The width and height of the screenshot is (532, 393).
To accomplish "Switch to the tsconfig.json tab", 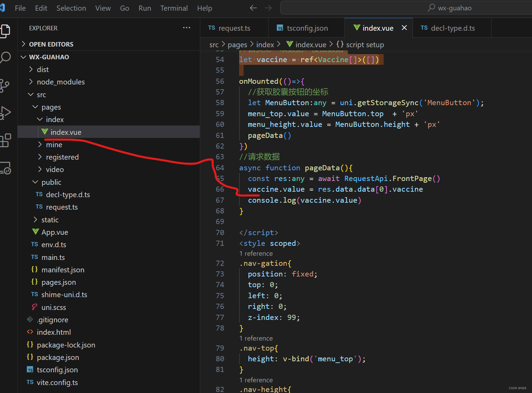I will (x=306, y=28).
